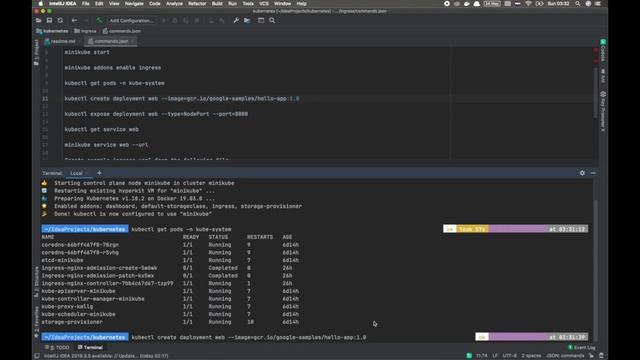Select the commands.json editor tab
The image size is (640, 360).
point(110,41)
